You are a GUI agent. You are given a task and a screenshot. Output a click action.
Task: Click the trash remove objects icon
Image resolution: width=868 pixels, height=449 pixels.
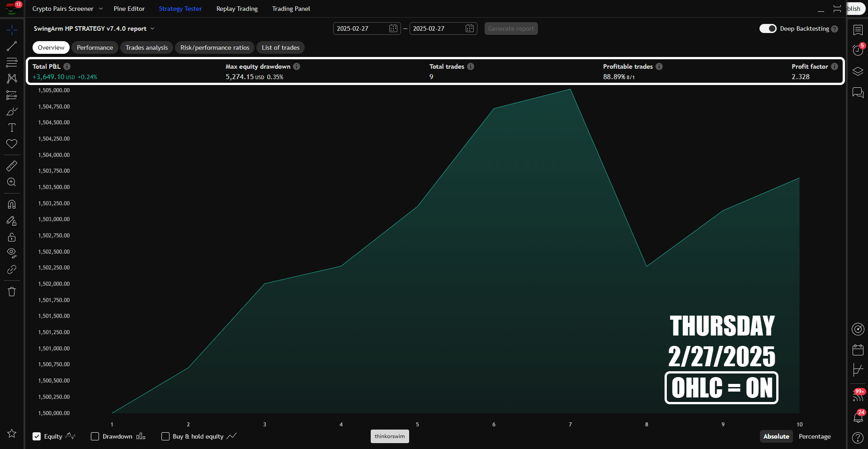point(12,292)
